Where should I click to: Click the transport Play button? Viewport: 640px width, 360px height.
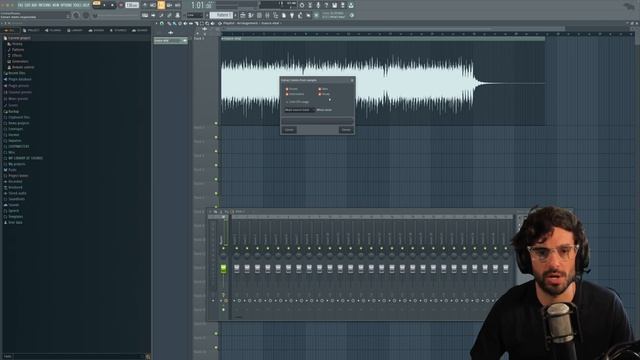[x=105, y=5]
